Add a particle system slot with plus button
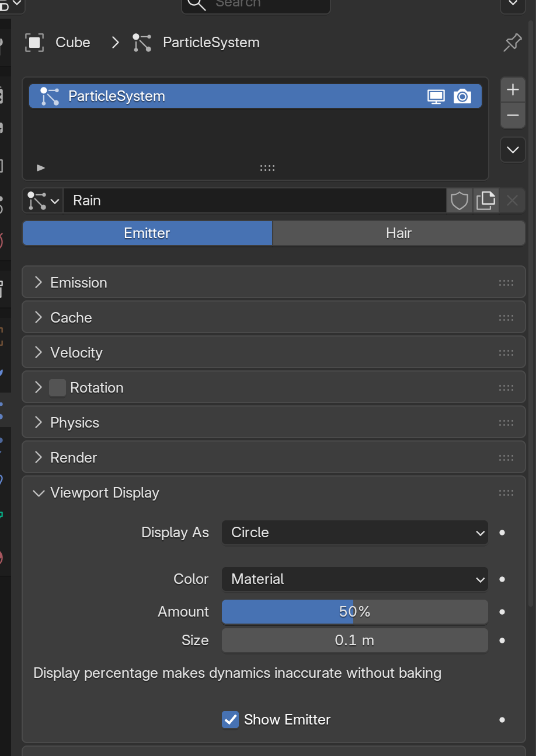 (x=513, y=90)
